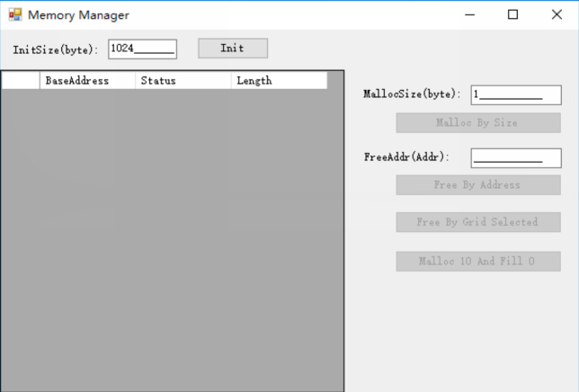The image size is (579, 392).
Task: Click the InitSize(byte) label
Action: 56,49
